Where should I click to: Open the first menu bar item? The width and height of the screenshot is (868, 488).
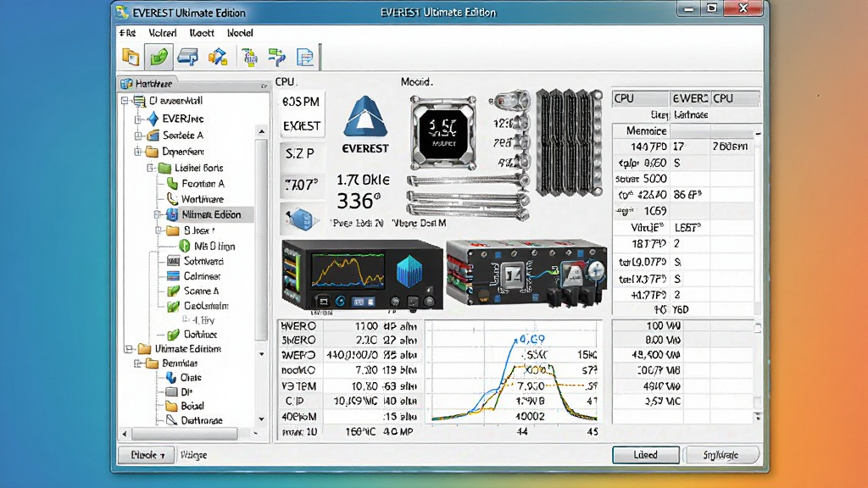(127, 33)
